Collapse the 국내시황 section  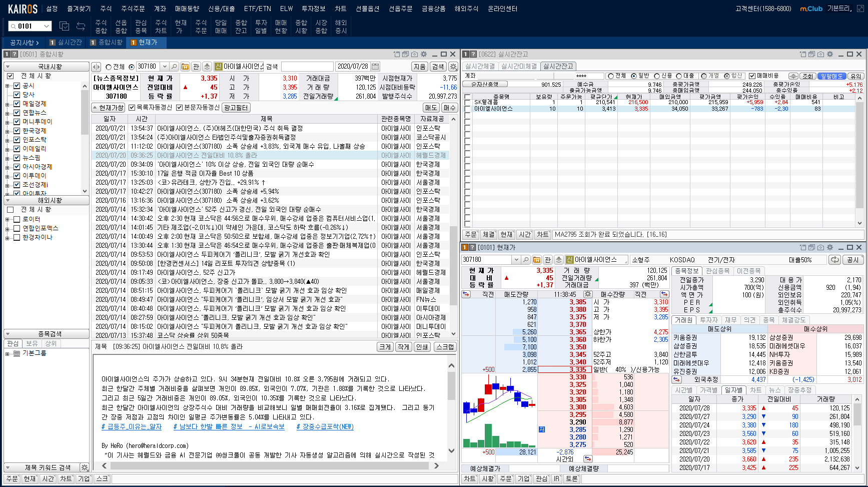8,67
